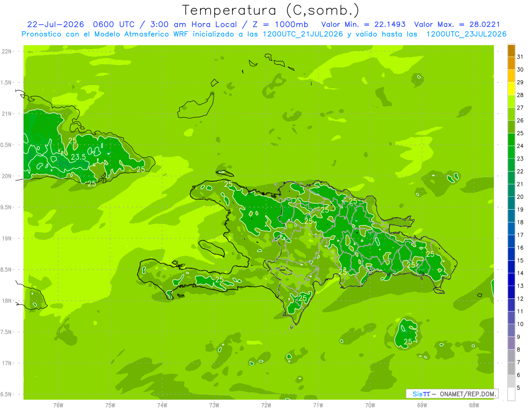Click the colorbar label "28"
The width and height of the screenshot is (532, 411).
[520, 95]
